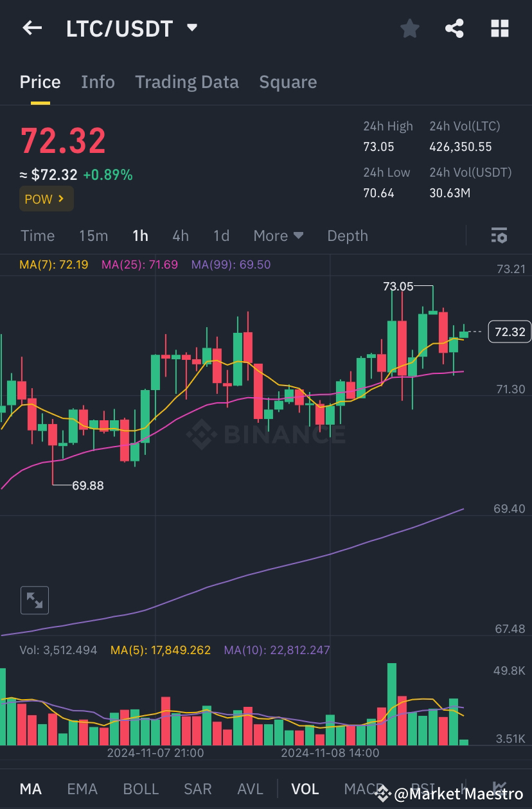Switch to the Trading Data tab
Screen dimensions: 532x809
click(186, 82)
